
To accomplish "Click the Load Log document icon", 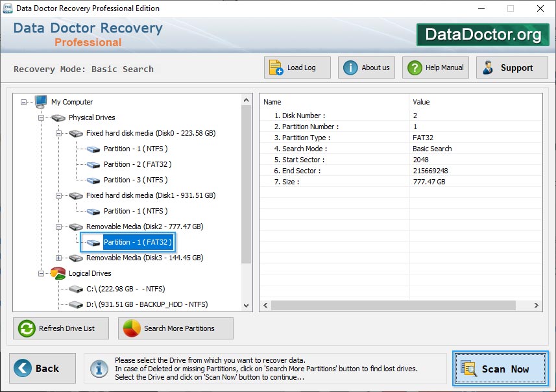I will tap(276, 67).
